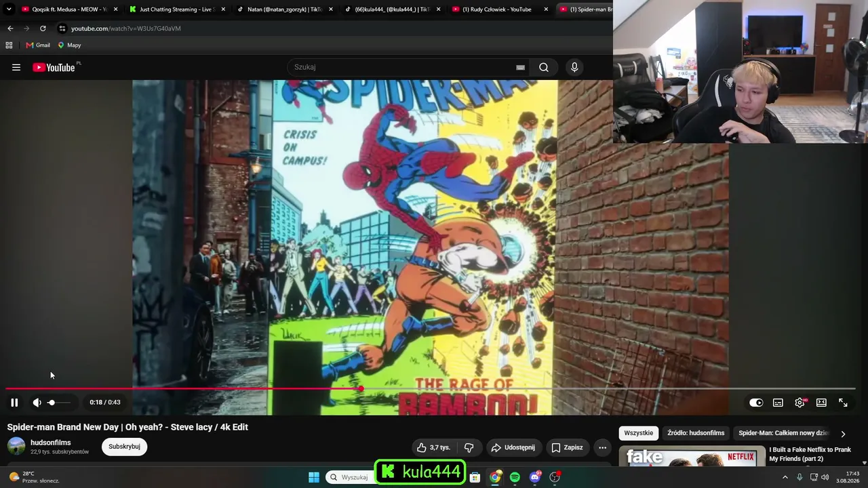868x488 pixels.
Task: Open the weather widget showing 28°C
Action: pos(34,477)
